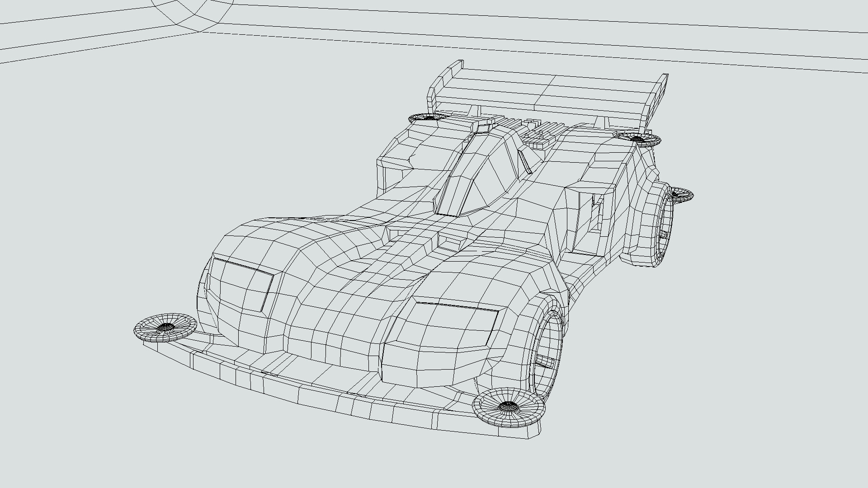868x488 pixels.
Task: Select the curved track corner in the background
Action: click(x=194, y=16)
